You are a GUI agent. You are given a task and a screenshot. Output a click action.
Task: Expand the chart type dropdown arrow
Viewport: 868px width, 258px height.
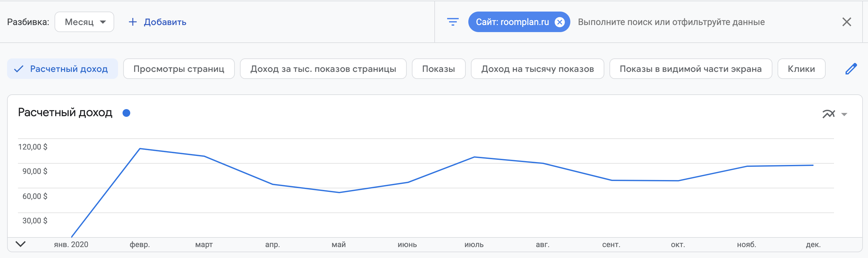click(844, 114)
